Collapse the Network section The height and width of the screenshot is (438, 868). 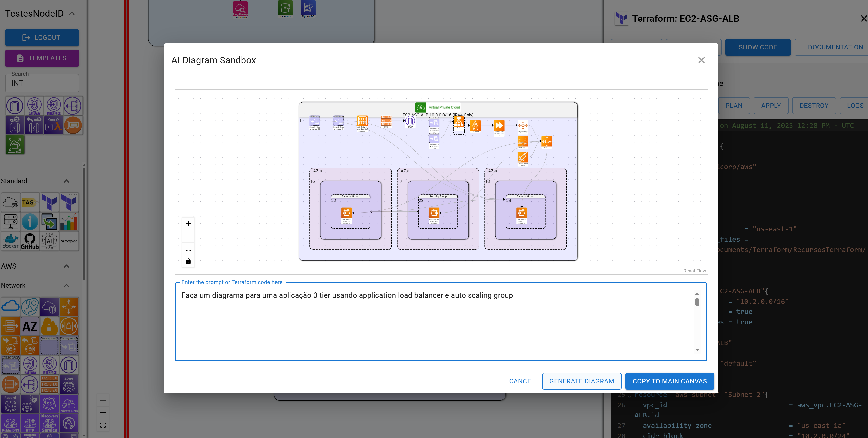(x=66, y=285)
